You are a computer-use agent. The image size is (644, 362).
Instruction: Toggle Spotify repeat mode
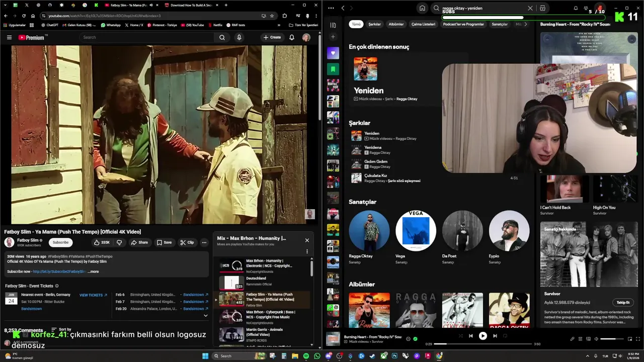point(505,336)
